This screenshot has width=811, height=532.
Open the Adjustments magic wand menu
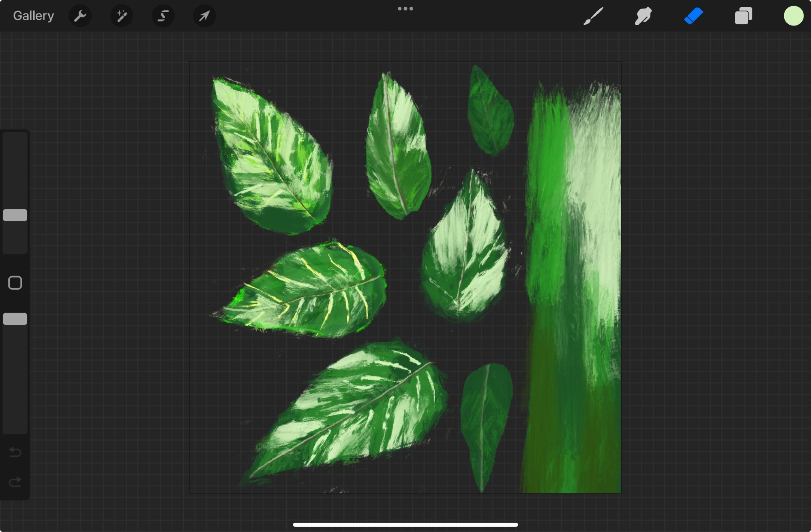pos(122,16)
